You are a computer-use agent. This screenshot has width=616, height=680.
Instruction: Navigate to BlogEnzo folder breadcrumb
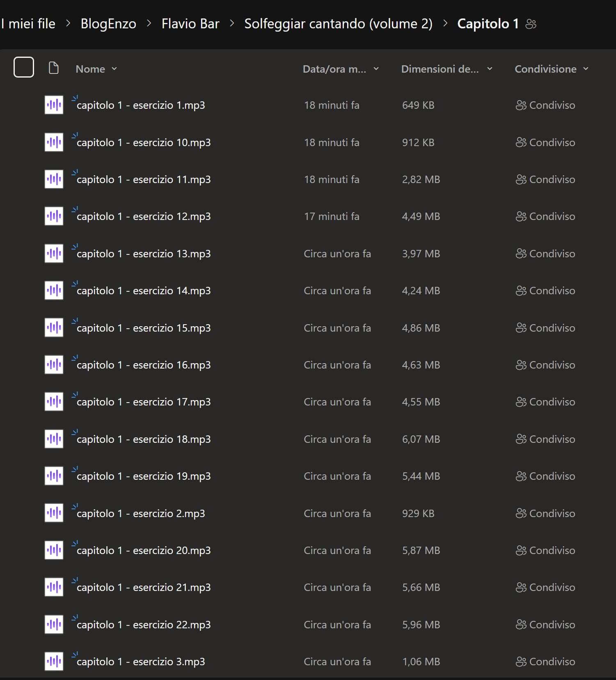pos(108,24)
